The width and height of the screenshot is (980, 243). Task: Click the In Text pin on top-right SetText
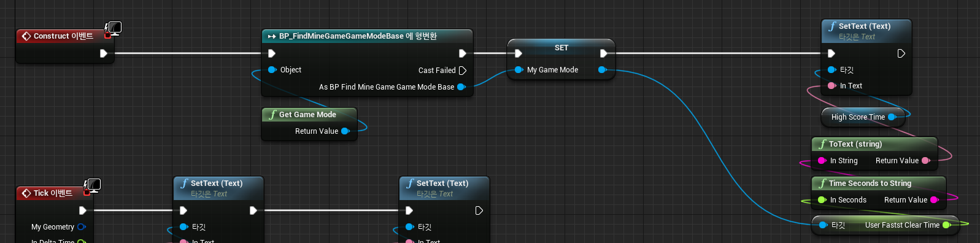(x=831, y=86)
